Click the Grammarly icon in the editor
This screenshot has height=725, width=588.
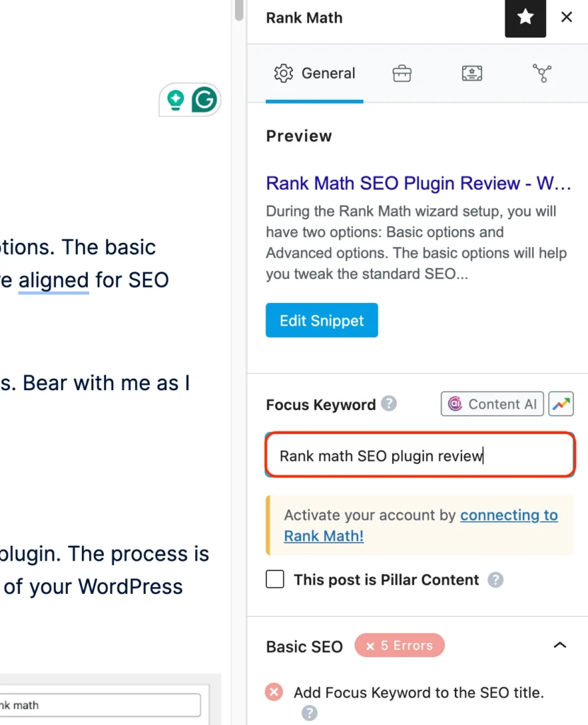click(204, 100)
